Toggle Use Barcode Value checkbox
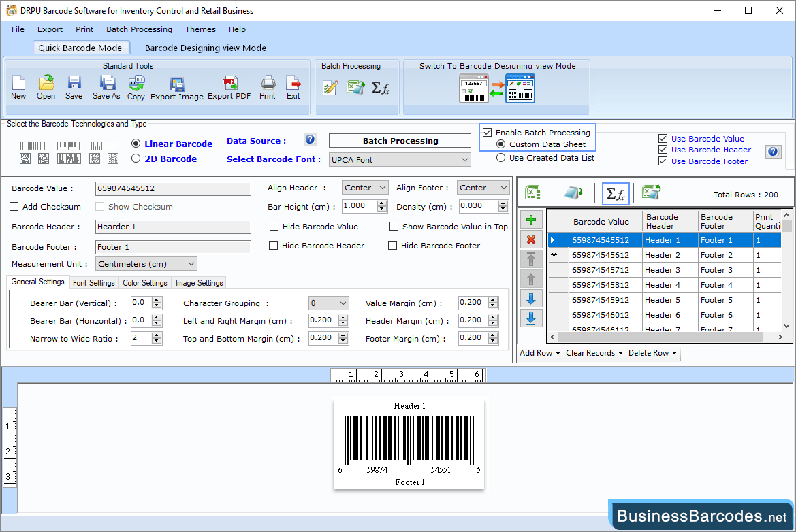Screen dimensions: 796x532 pyautogui.click(x=663, y=139)
